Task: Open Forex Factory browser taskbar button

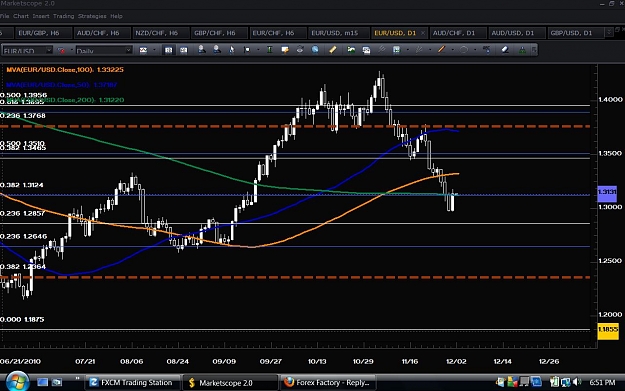Action: [x=328, y=383]
